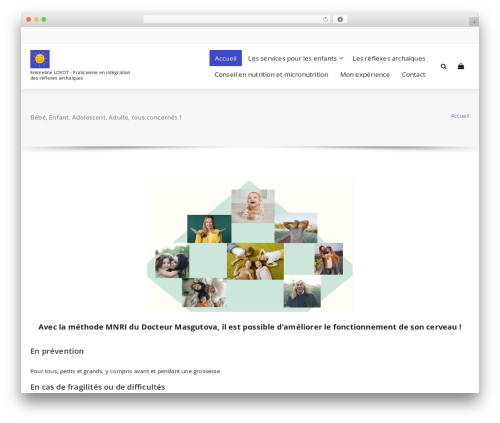Expand the chevron next to Les services pour les enfants
Image resolution: width=500 pixels, height=423 pixels.
[341, 58]
